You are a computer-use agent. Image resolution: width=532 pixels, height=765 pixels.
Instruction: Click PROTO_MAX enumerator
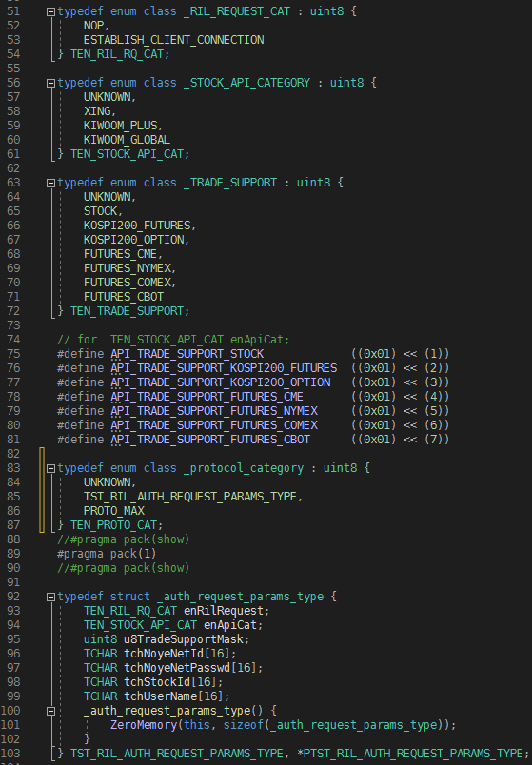click(x=113, y=511)
